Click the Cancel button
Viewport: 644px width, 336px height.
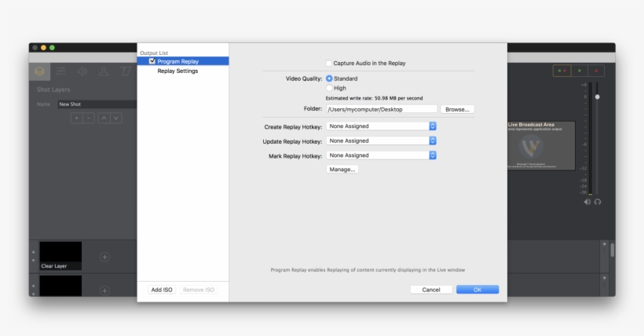(431, 290)
